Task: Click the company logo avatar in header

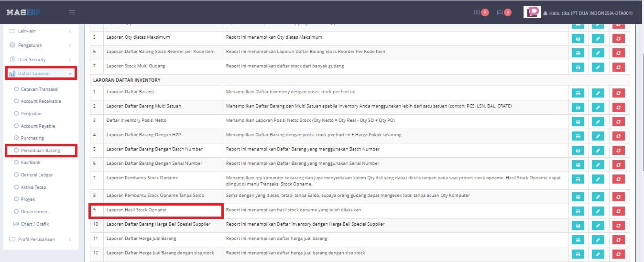Action: click(x=532, y=12)
